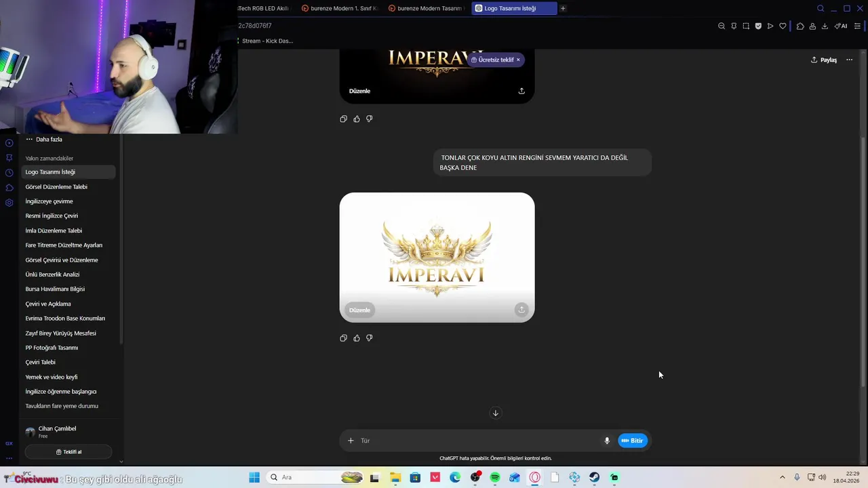Click the Paylaş share button

tap(824, 60)
